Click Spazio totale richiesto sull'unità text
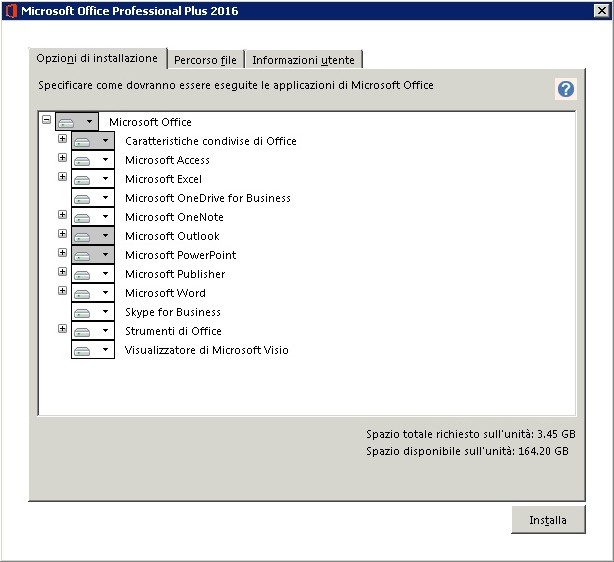Viewport: 614px width, 562px height. (x=471, y=434)
